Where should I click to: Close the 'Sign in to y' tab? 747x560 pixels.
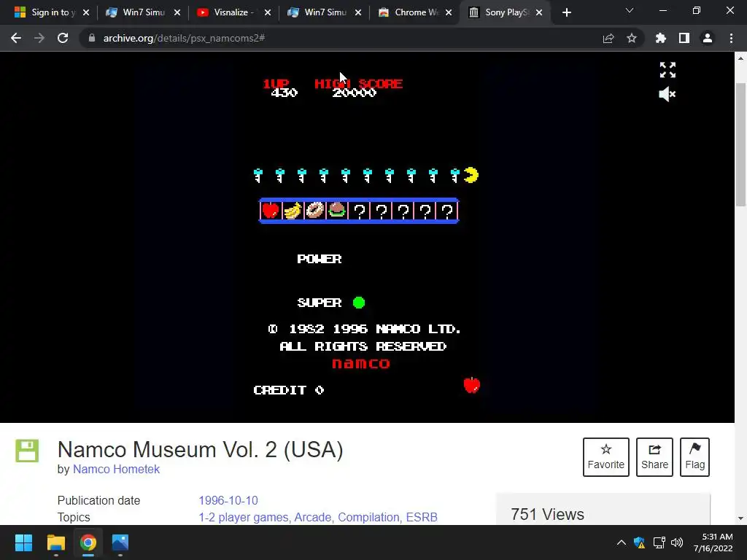pos(86,13)
